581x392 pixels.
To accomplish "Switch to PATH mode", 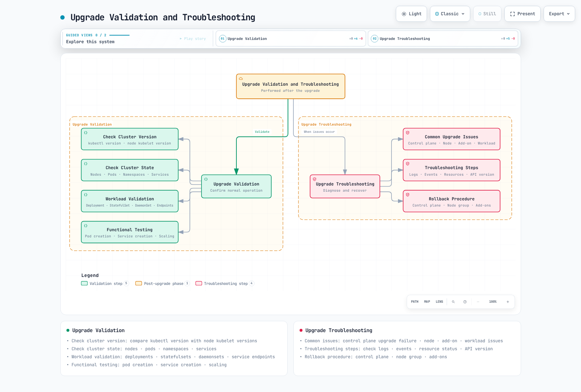I will 415,302.
